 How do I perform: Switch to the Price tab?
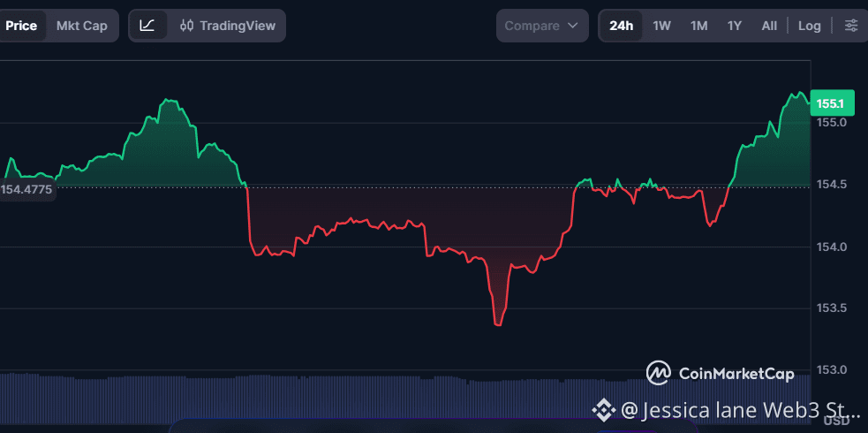point(21,26)
